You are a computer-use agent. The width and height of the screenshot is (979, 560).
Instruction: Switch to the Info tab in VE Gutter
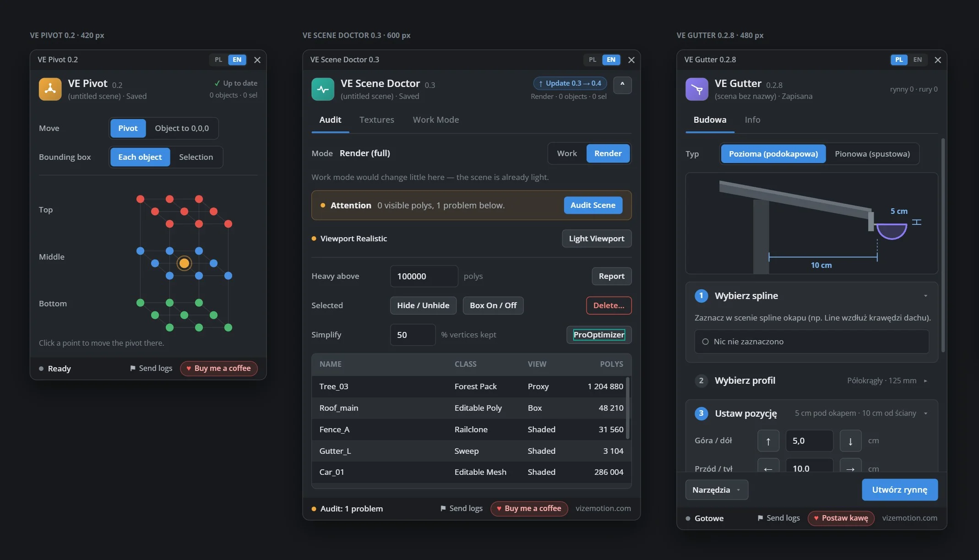[752, 120]
